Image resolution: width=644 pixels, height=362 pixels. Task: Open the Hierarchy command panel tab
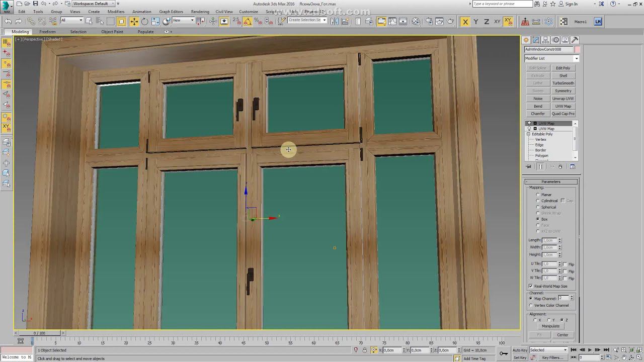pos(546,40)
